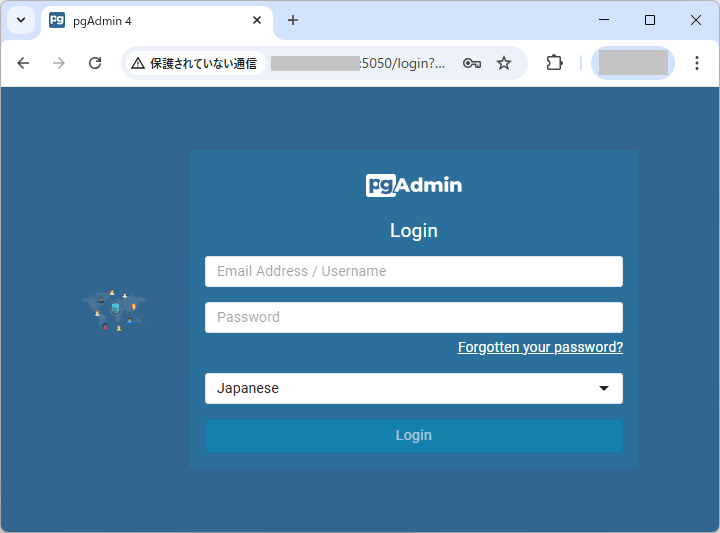Click the Password input field
720x533 pixels.
(414, 317)
